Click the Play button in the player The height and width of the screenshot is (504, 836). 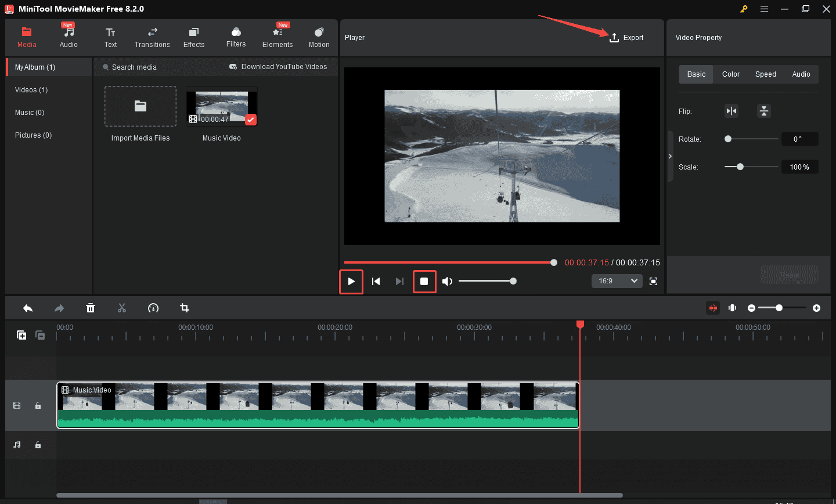tap(351, 282)
